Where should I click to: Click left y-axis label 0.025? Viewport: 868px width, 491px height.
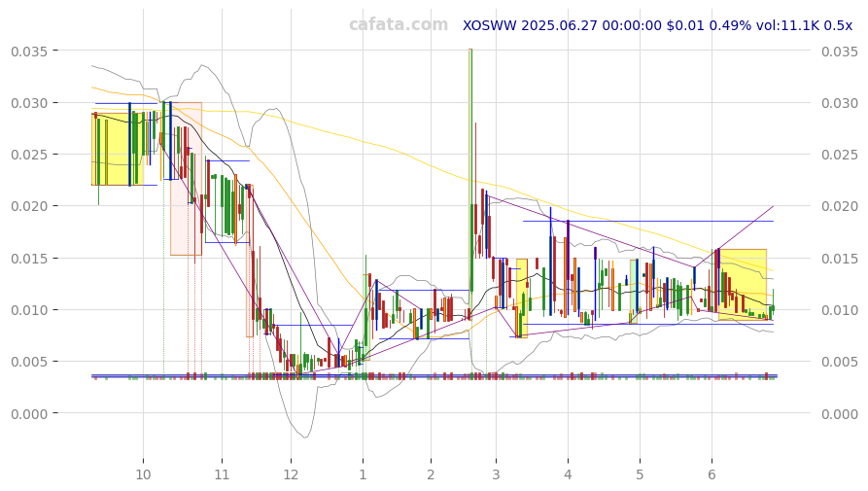29,155
